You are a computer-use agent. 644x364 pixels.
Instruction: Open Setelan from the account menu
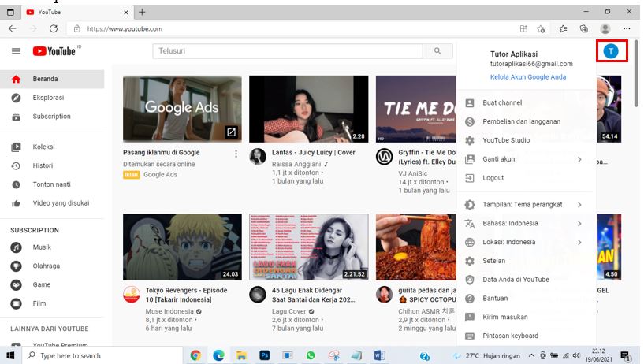494,261
